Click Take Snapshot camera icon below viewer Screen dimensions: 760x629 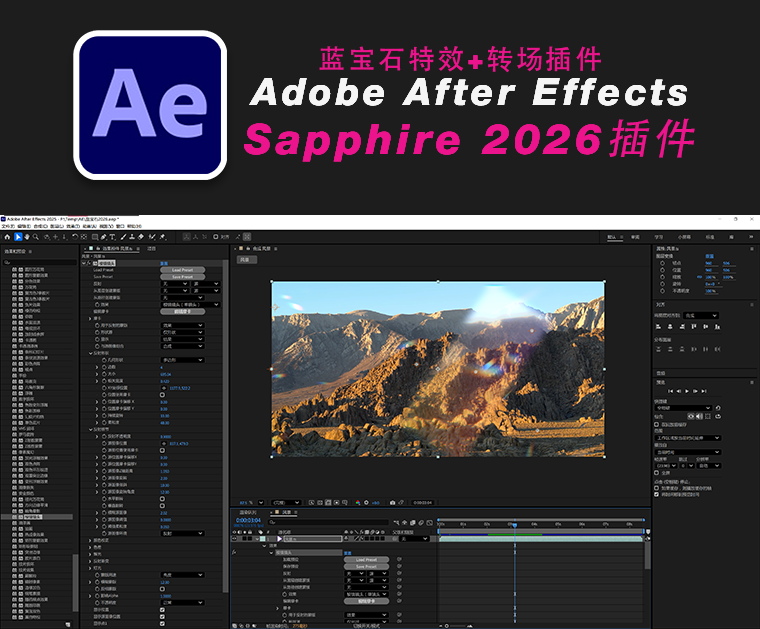pyautogui.click(x=392, y=503)
